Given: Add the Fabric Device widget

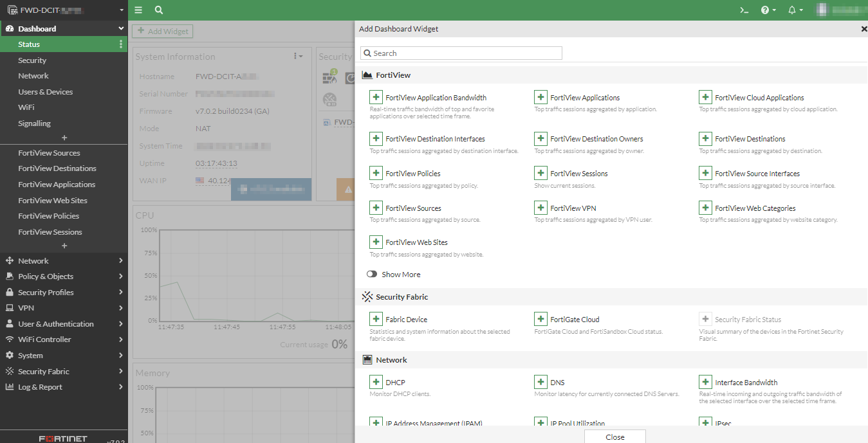Looking at the screenshot, I should [376, 319].
